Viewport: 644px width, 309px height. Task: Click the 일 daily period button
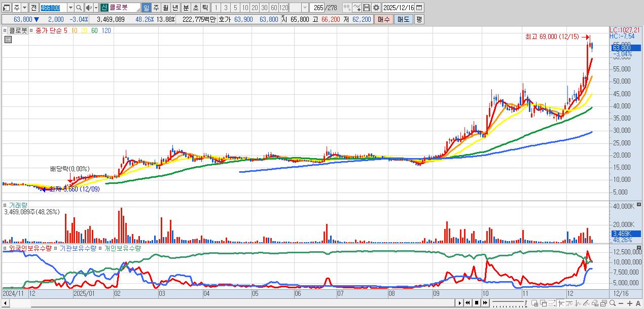click(146, 8)
